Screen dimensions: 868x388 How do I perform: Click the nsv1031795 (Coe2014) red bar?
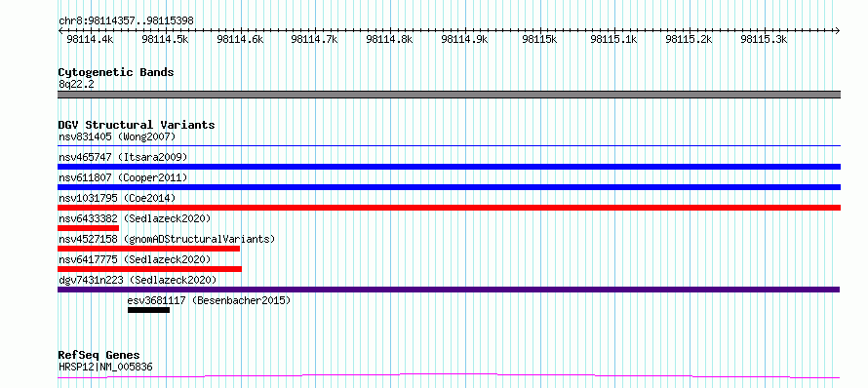tap(449, 208)
